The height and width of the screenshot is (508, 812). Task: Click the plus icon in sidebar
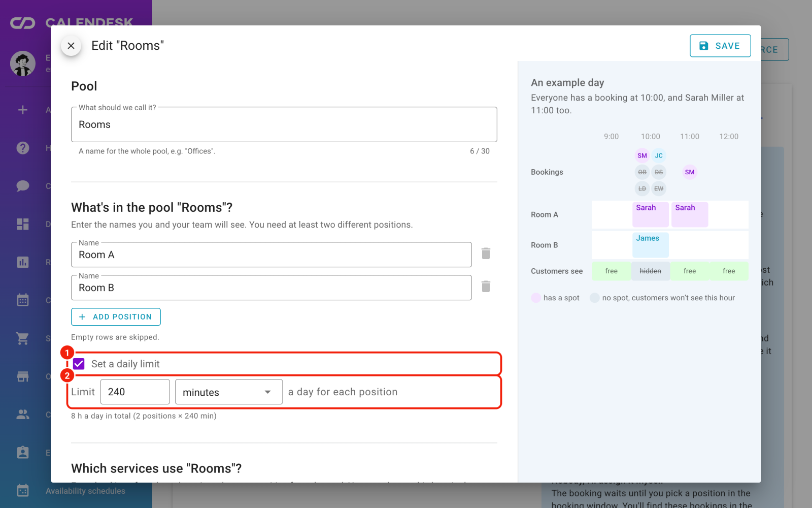23,110
